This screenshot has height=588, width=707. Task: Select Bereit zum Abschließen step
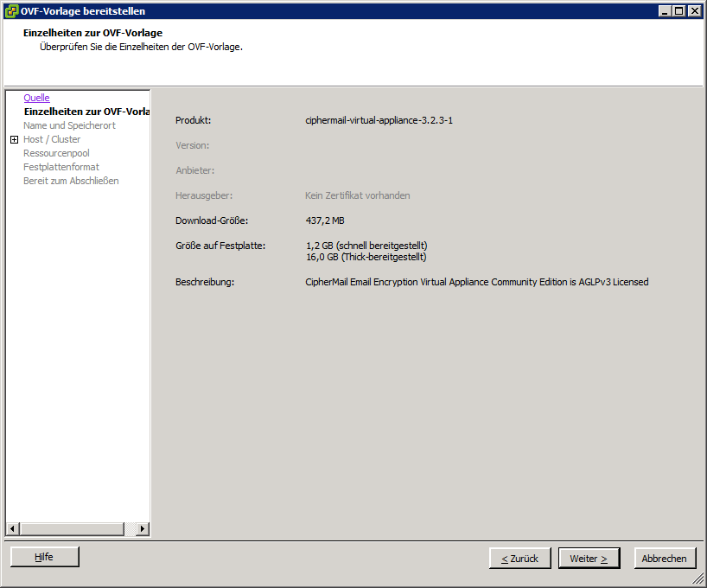71,181
